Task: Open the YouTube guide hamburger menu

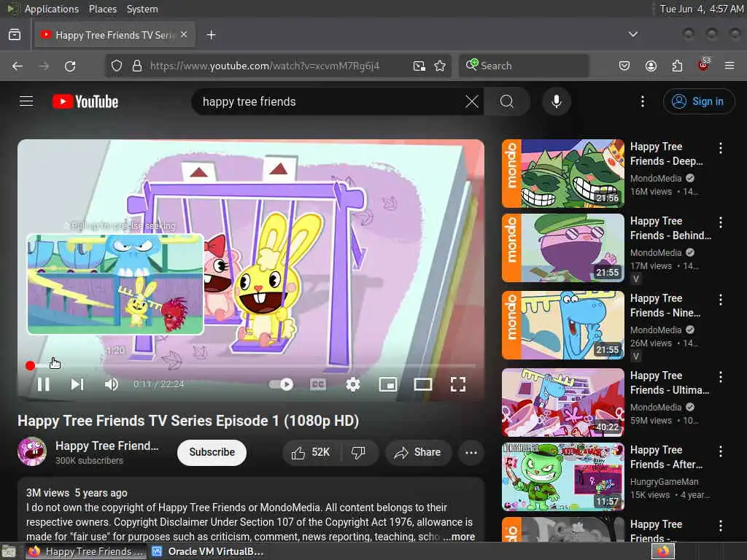Action: pos(26,101)
